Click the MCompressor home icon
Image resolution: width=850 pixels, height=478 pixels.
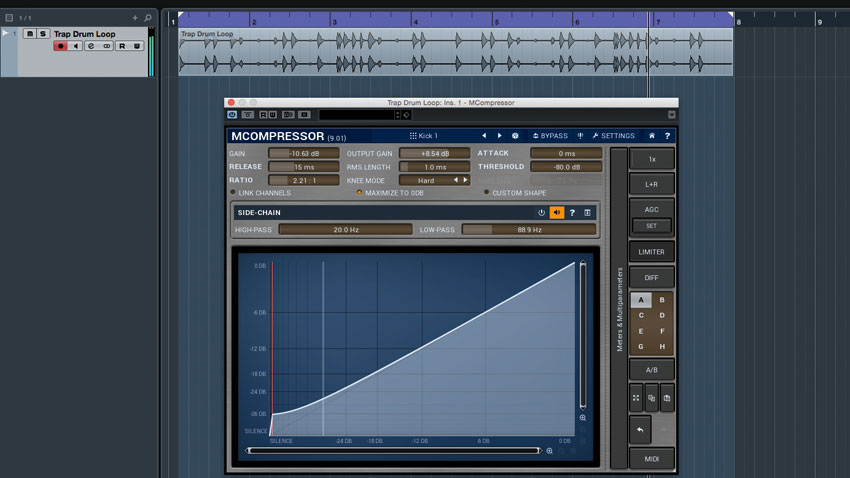(x=652, y=136)
